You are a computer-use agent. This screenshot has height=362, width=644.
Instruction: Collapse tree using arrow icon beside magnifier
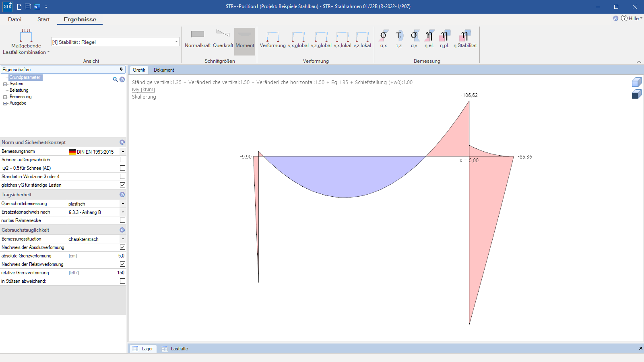point(122,80)
